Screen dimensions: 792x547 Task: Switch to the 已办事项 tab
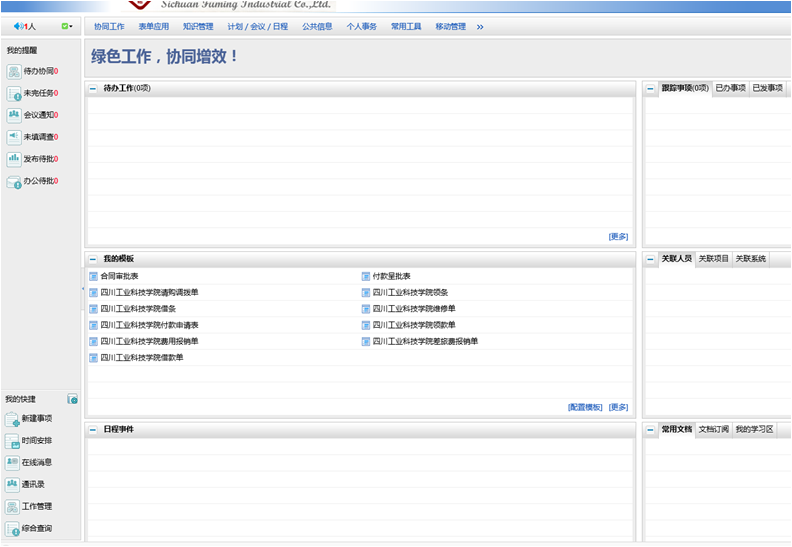point(730,89)
